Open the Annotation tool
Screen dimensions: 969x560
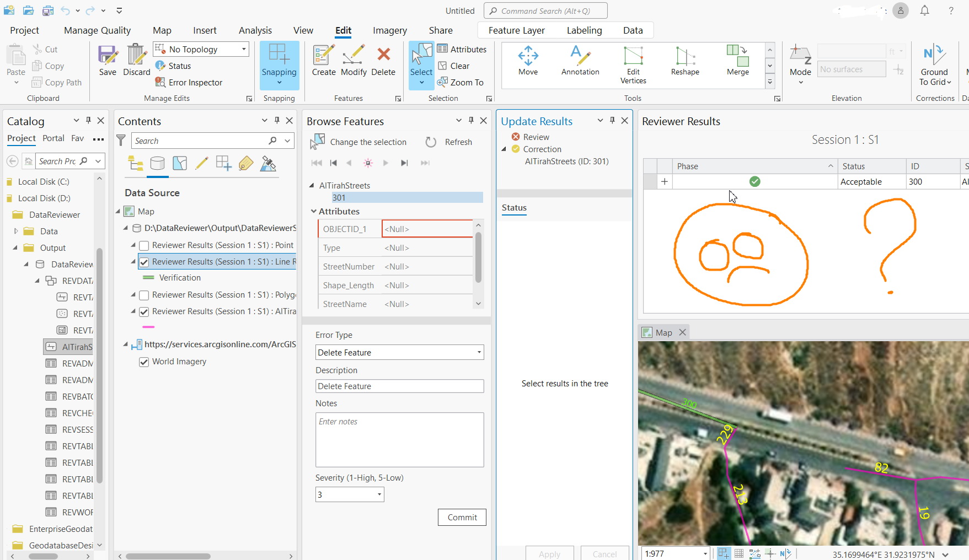click(579, 61)
